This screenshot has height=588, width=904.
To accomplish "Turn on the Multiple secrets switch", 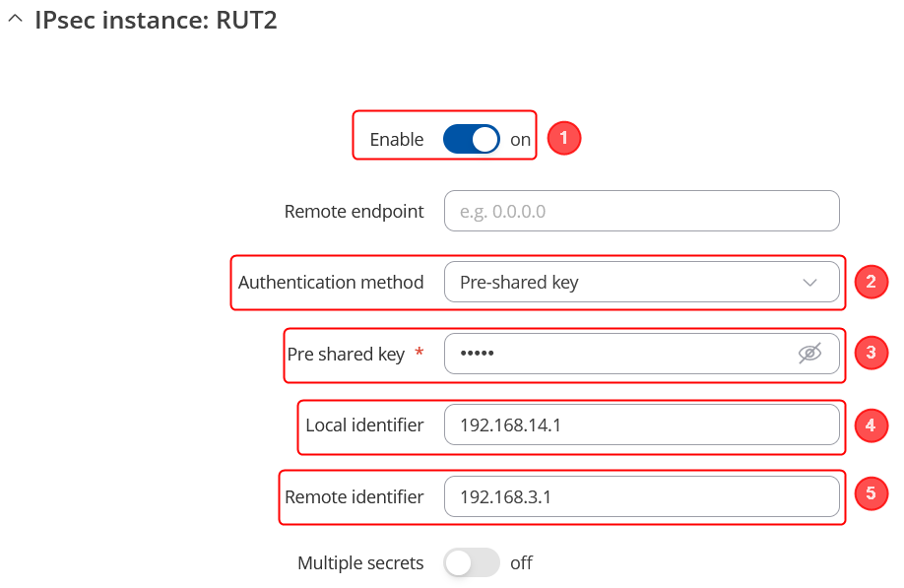I will pos(472,563).
